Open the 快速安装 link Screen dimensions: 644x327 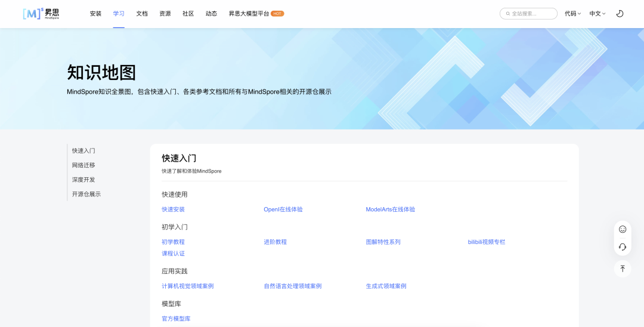[173, 209]
